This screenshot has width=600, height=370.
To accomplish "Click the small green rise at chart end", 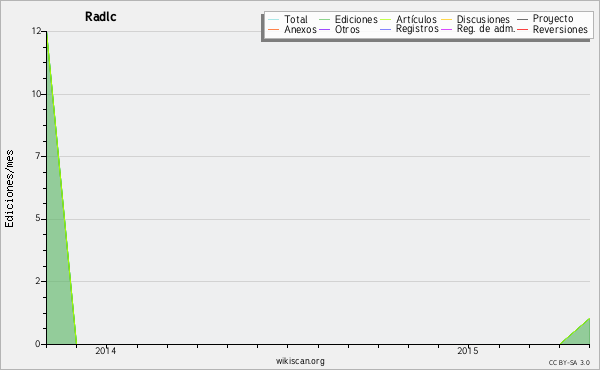I will tap(580, 336).
